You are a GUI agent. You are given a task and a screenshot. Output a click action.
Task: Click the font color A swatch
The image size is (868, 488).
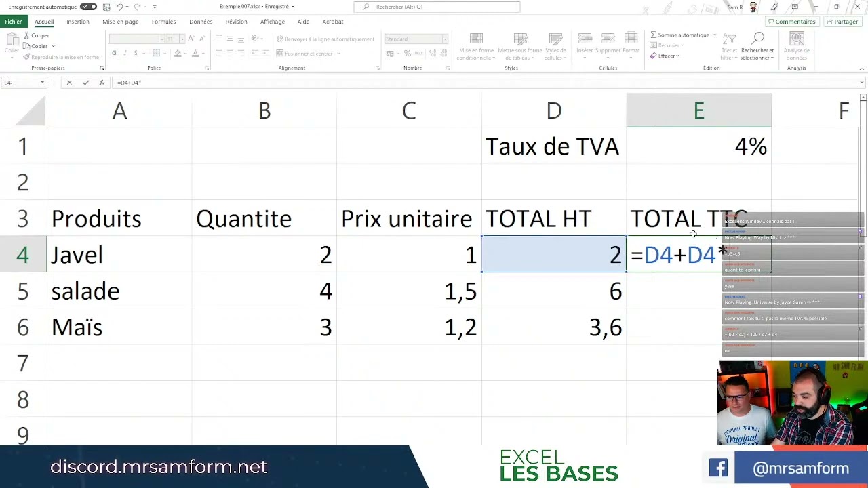point(195,53)
